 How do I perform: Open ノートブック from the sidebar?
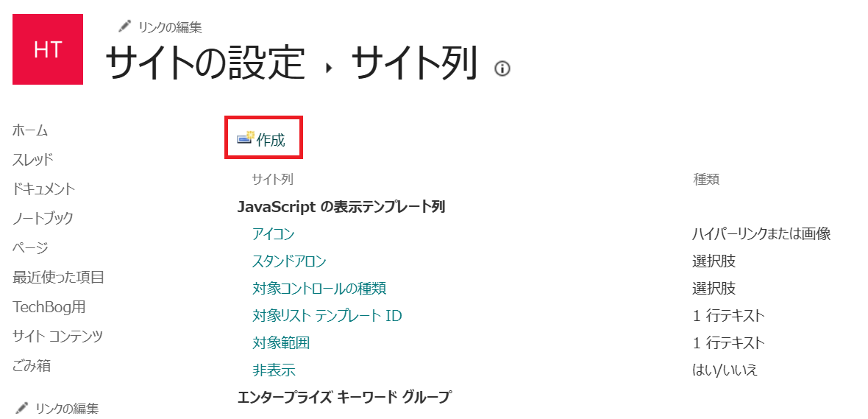[x=43, y=219]
